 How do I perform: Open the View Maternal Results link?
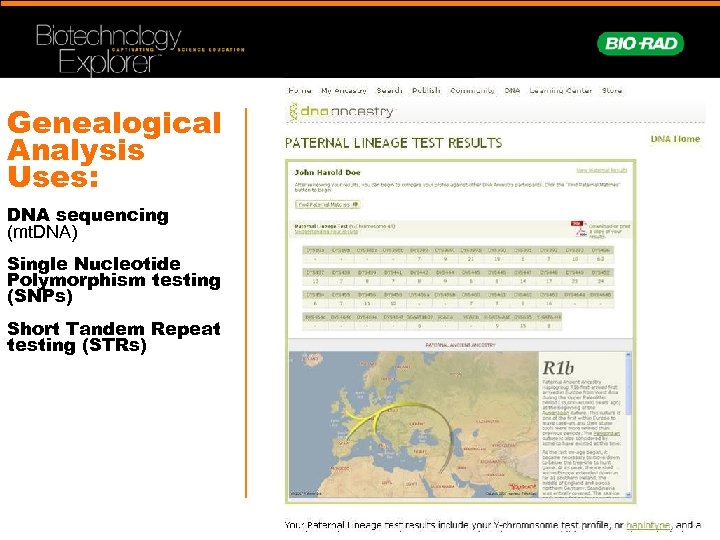[x=602, y=170]
